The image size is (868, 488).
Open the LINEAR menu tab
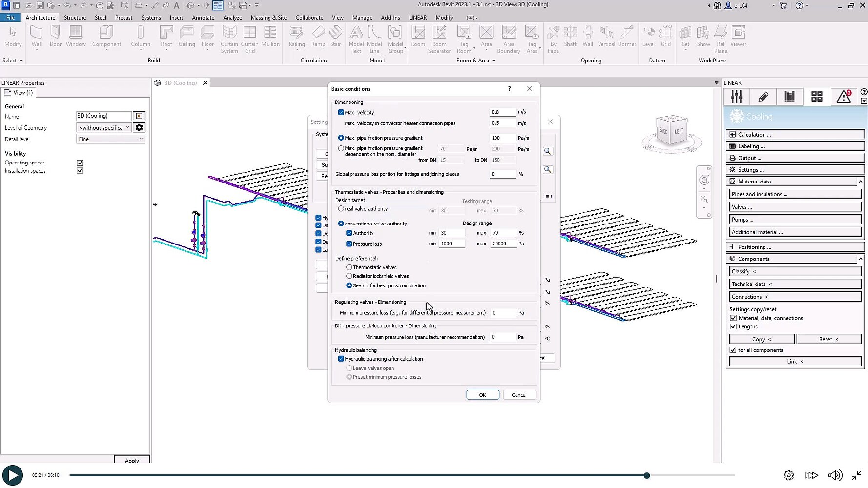tap(418, 17)
